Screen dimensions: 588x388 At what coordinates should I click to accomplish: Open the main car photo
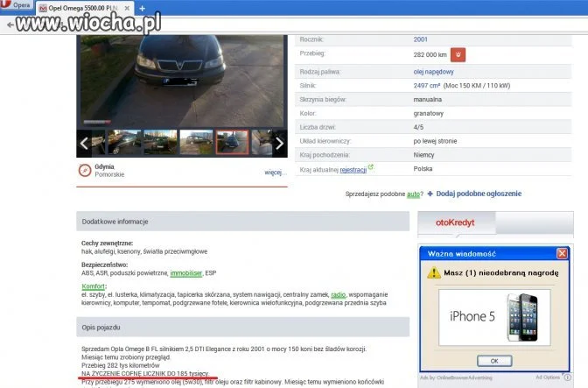click(182, 81)
